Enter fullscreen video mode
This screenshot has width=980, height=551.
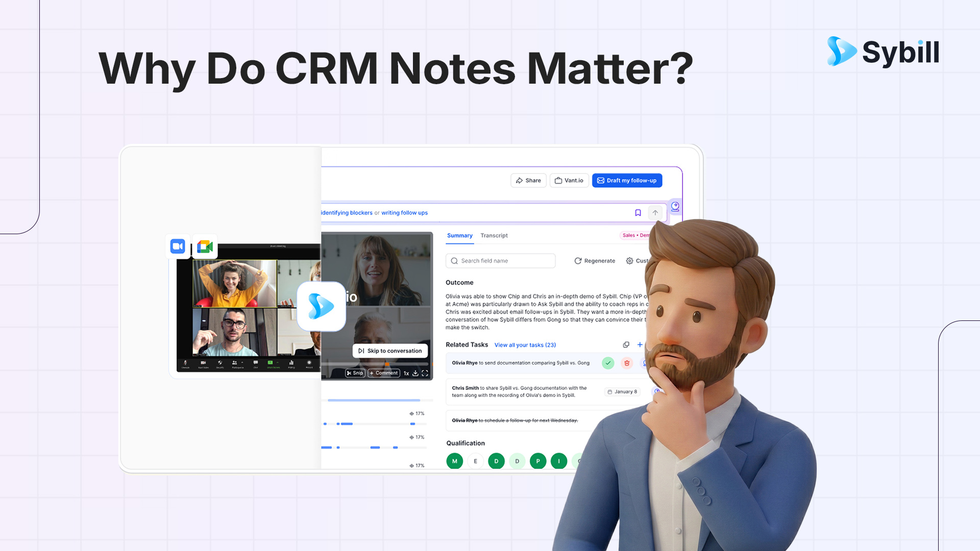(425, 373)
